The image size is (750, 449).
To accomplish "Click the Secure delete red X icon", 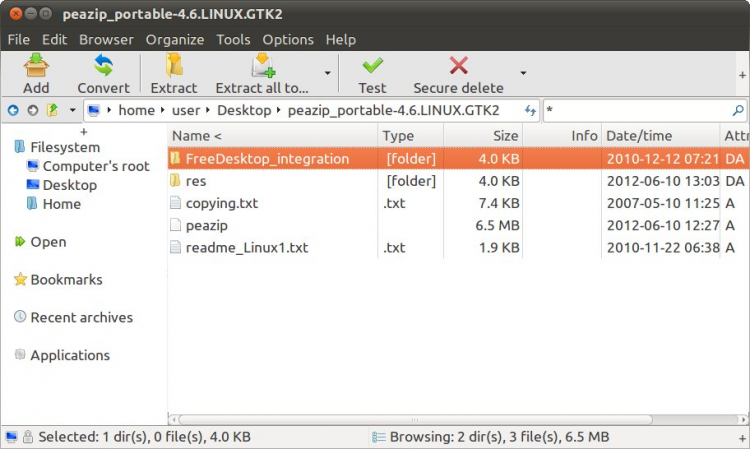I will pos(459,66).
